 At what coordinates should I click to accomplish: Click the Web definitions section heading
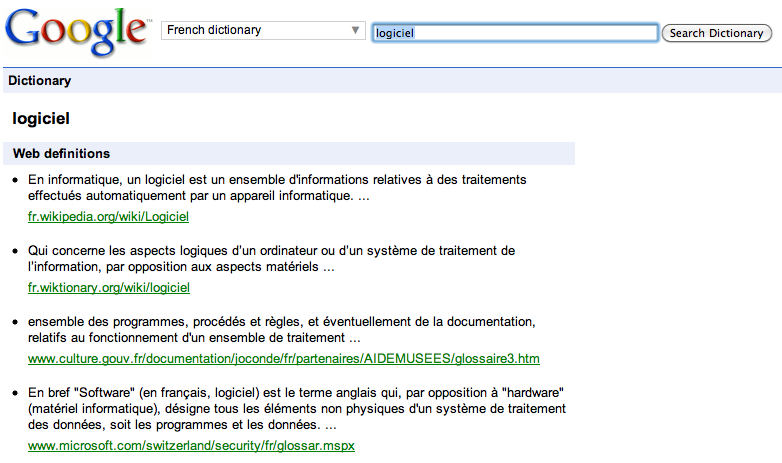coord(61,153)
